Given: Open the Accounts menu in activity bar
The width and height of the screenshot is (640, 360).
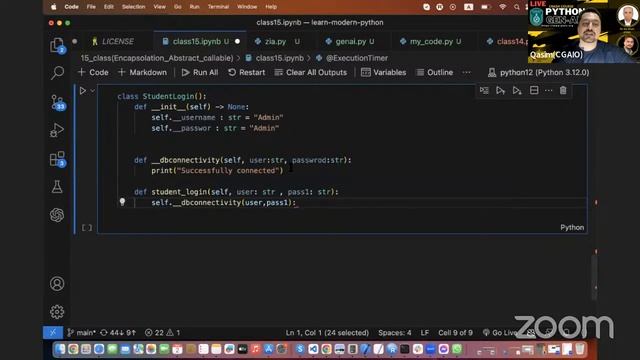Looking at the screenshot, I should 57,284.
